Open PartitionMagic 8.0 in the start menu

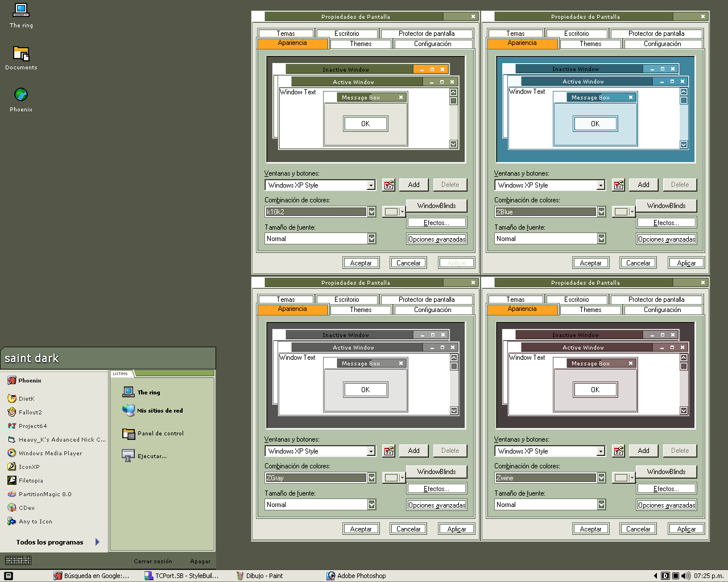pyautogui.click(x=44, y=494)
